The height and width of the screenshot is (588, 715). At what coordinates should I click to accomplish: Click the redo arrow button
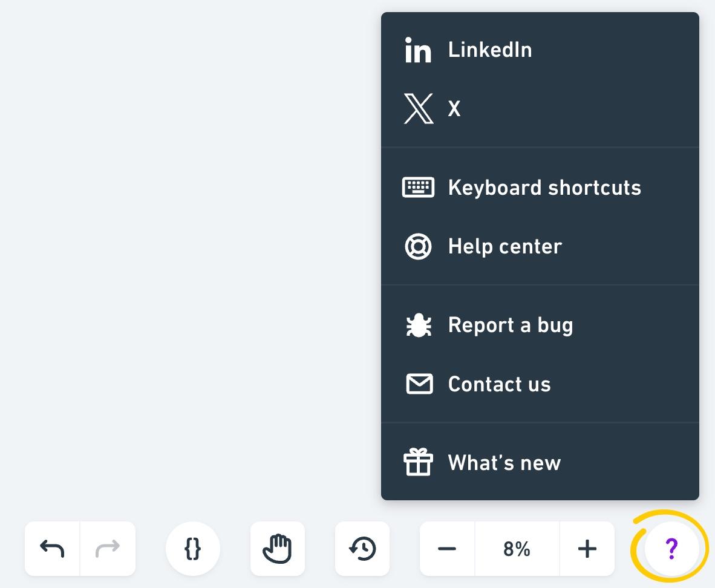coord(108,549)
